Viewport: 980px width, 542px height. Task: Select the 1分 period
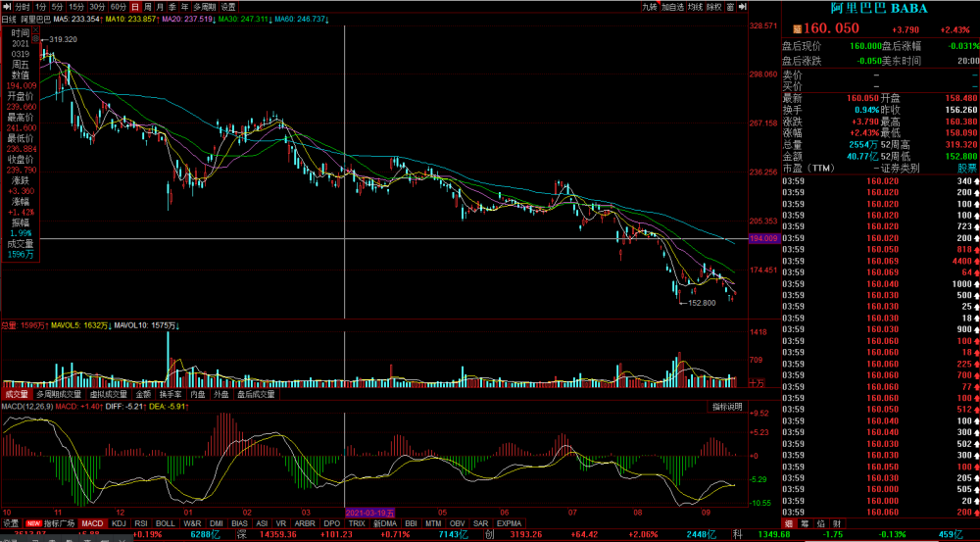click(x=40, y=7)
